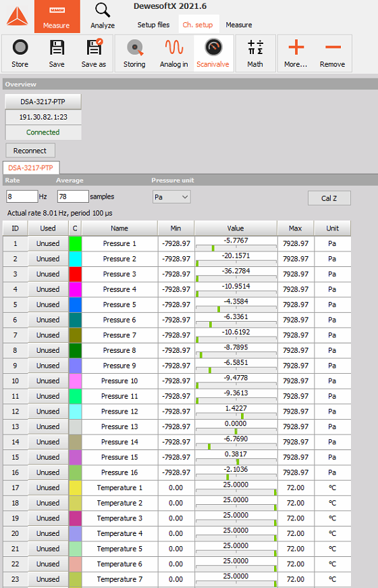Click the Connected status label
378x588 pixels.
pos(43,132)
